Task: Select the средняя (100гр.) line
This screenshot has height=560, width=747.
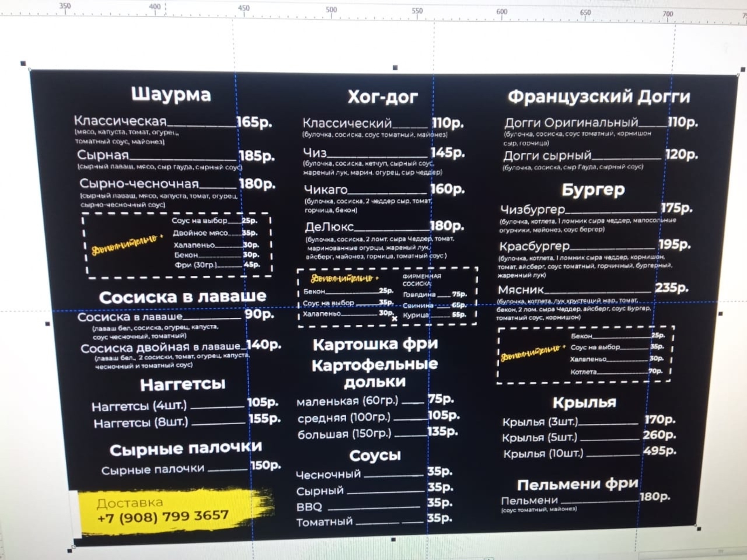Action: point(379,416)
